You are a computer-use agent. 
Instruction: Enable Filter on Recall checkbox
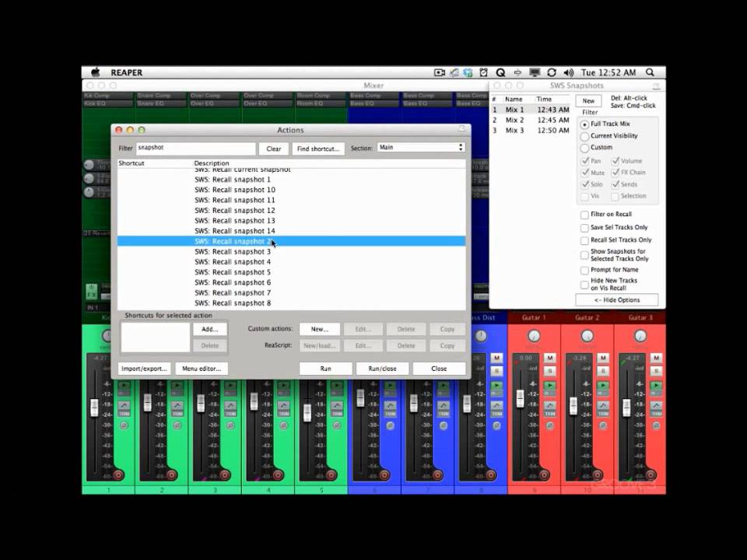pyautogui.click(x=584, y=215)
